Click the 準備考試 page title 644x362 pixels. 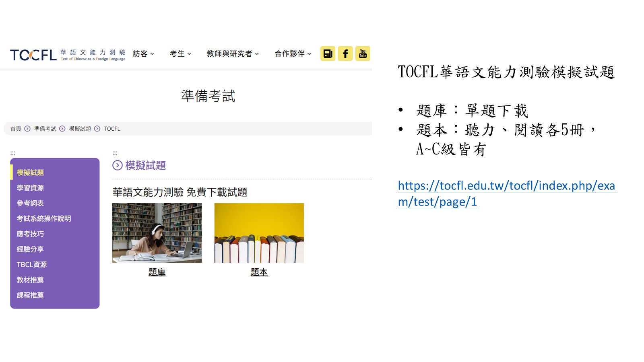208,96
